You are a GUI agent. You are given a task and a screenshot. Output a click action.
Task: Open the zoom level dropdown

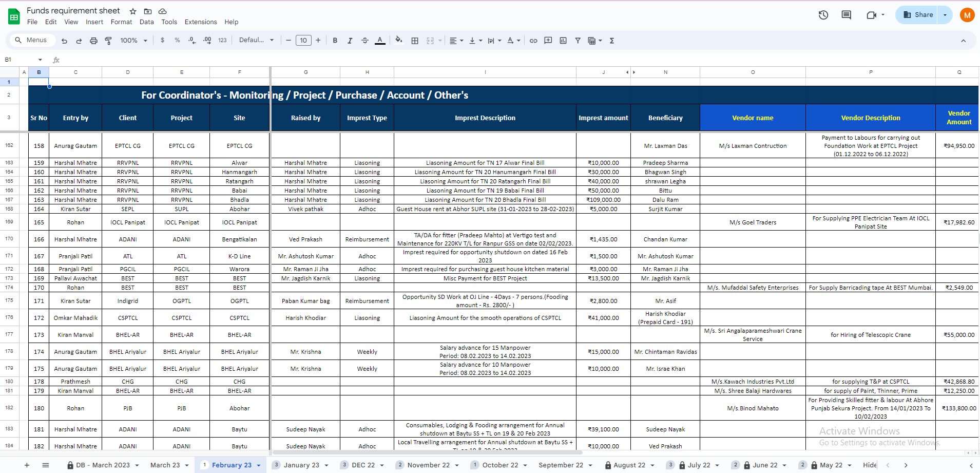click(x=133, y=41)
